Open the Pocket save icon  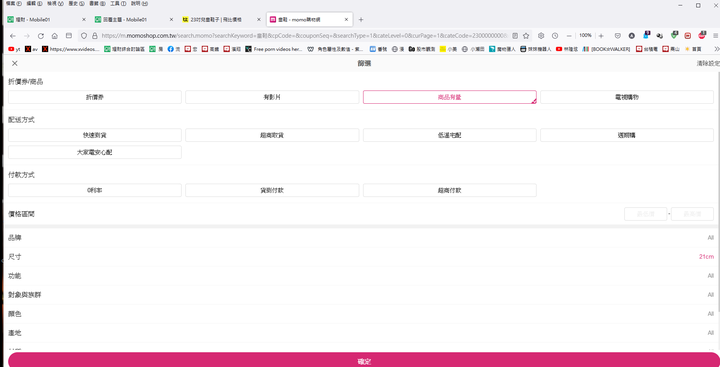point(618,36)
